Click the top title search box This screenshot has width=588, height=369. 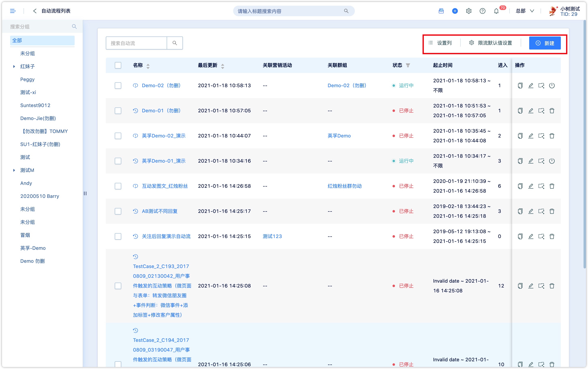[x=294, y=11]
